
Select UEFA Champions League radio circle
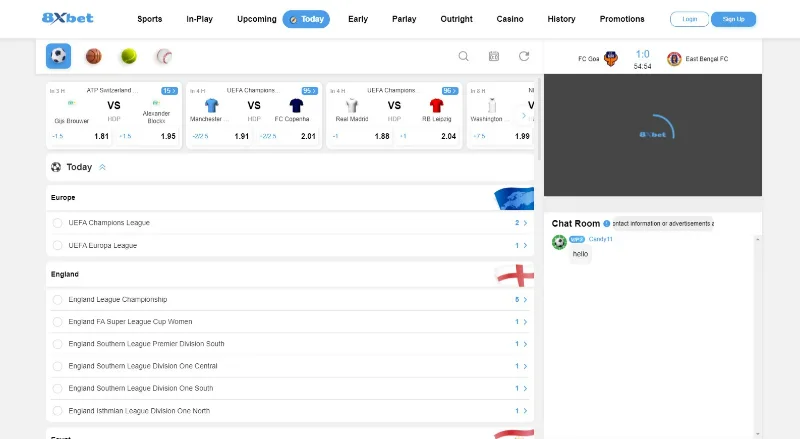pyautogui.click(x=57, y=223)
